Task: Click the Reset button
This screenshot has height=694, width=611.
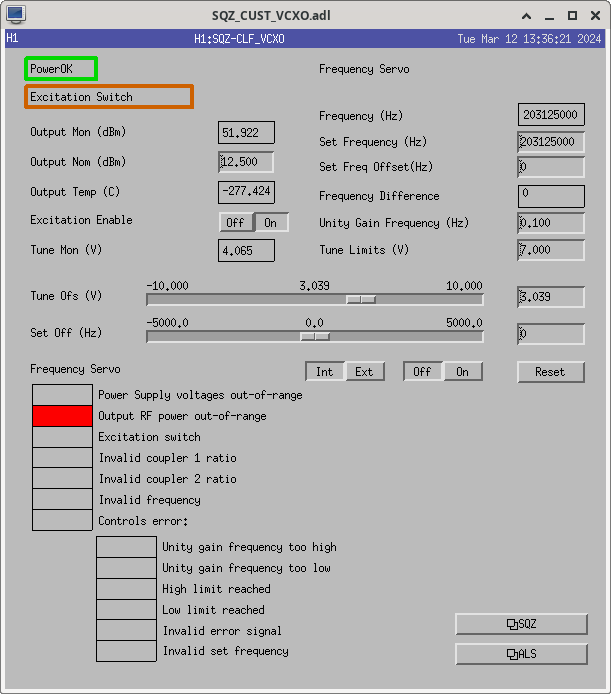Action: pos(550,372)
